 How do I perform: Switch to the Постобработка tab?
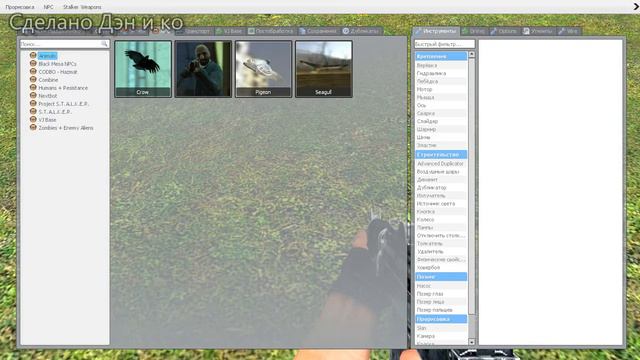click(271, 31)
